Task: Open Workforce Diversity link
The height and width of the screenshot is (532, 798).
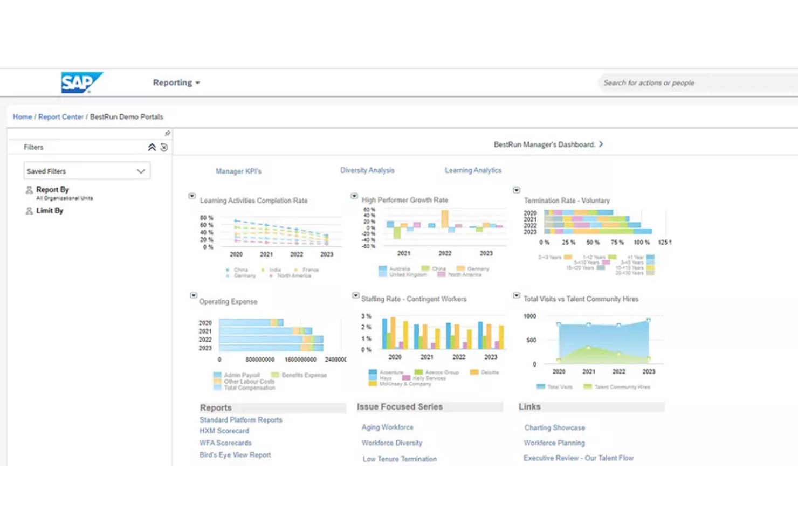Action: point(392,443)
